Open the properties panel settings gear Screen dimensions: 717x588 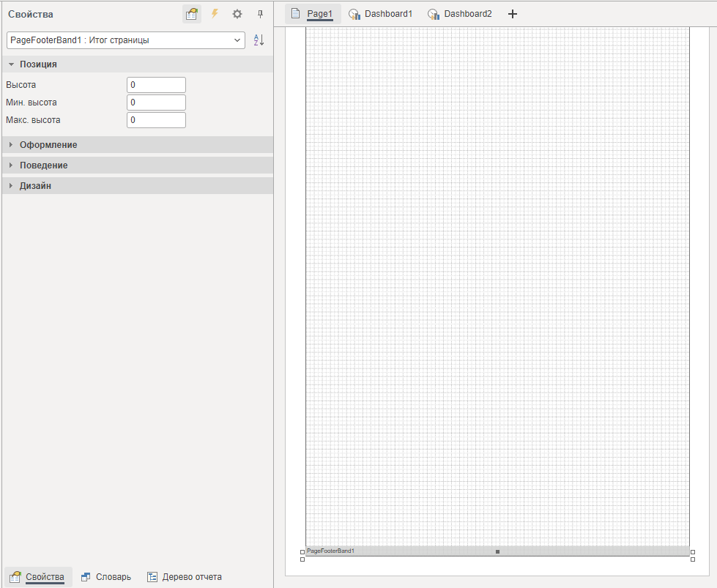(x=237, y=14)
